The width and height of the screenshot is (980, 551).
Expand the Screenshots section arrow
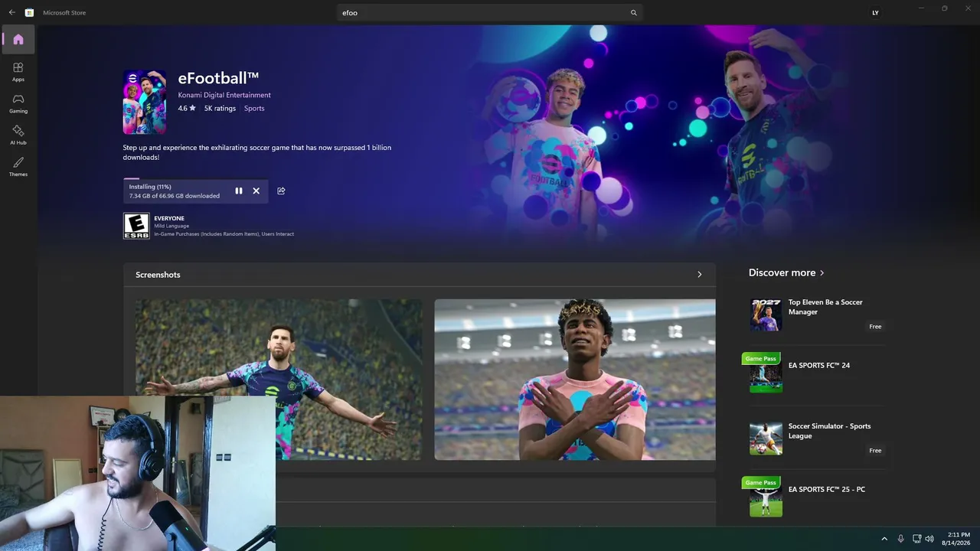tap(699, 275)
